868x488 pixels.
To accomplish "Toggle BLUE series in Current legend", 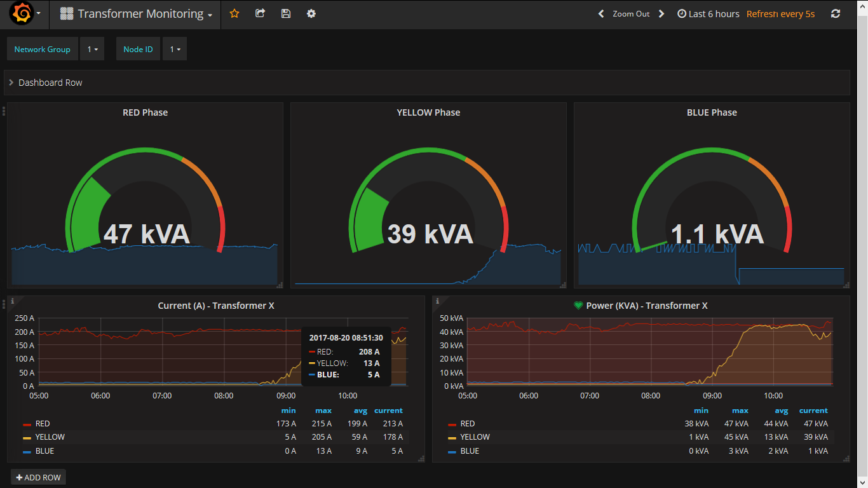I will (x=44, y=451).
